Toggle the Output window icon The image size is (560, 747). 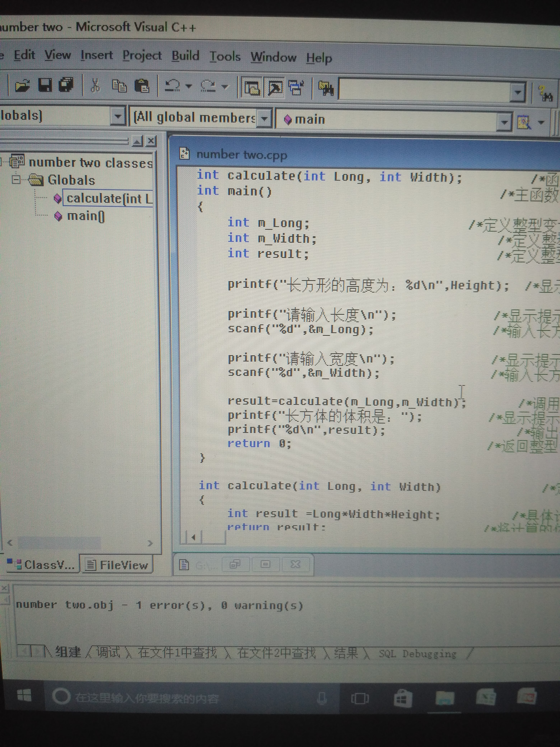275,88
